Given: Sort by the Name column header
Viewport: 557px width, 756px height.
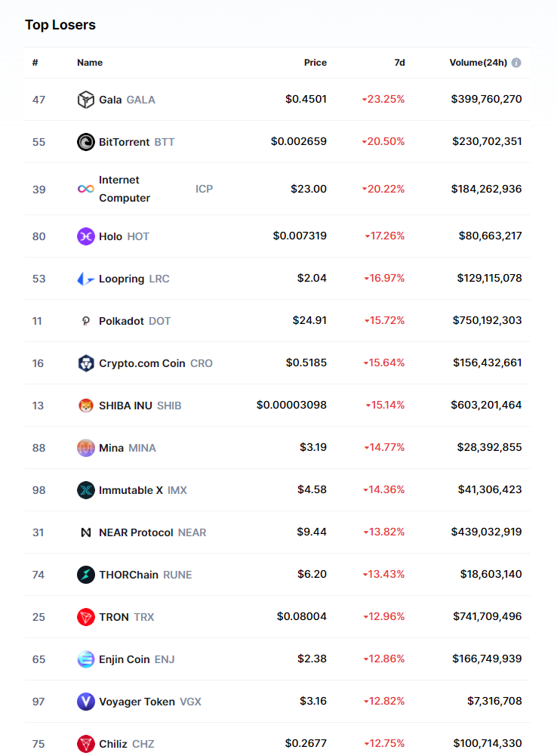Looking at the screenshot, I should click(90, 63).
